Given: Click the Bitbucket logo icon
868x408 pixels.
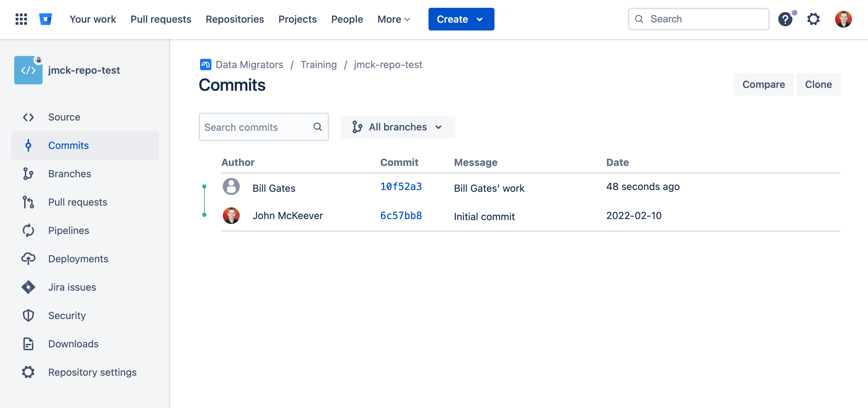Looking at the screenshot, I should click(45, 19).
